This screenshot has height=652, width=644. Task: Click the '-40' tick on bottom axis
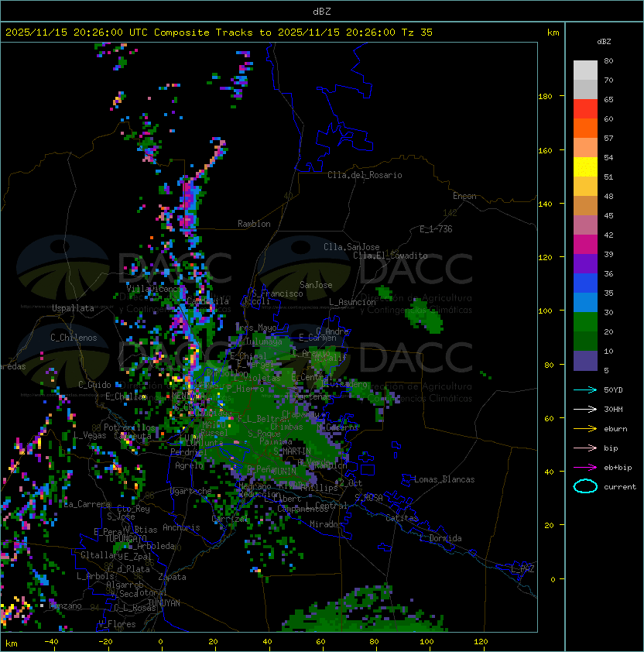tap(51, 642)
